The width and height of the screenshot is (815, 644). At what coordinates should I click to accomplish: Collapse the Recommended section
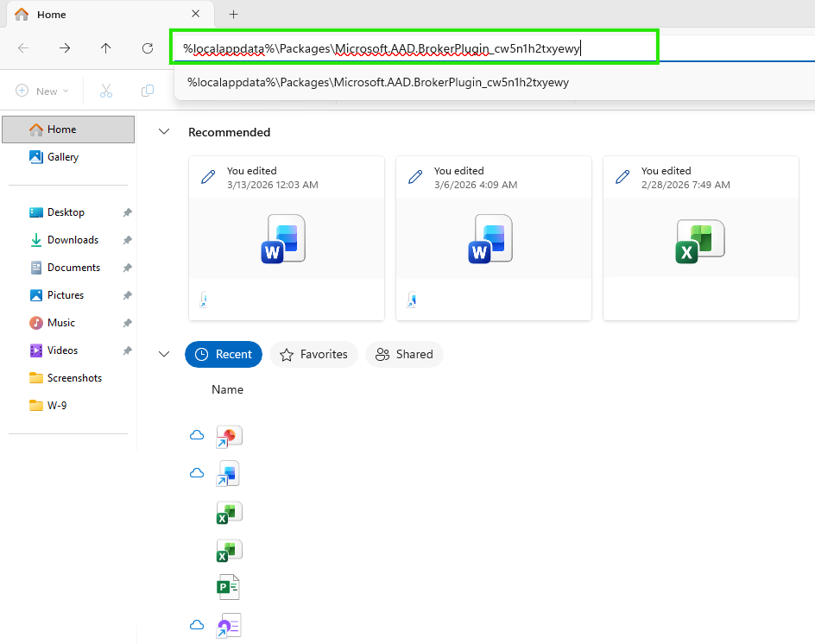pos(164,131)
